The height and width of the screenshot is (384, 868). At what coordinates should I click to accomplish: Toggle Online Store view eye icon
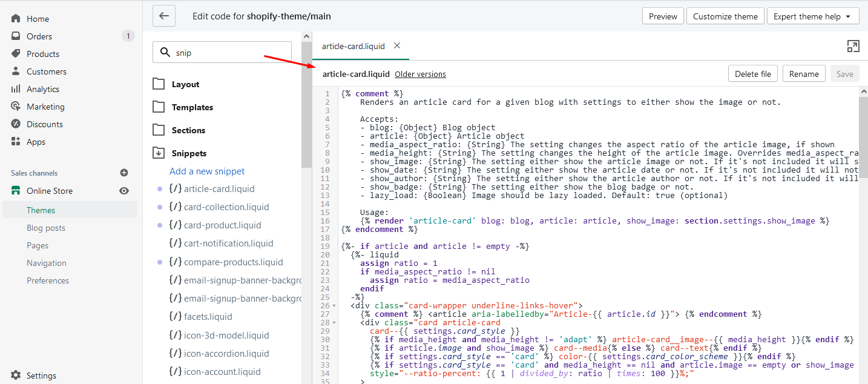[x=124, y=191]
